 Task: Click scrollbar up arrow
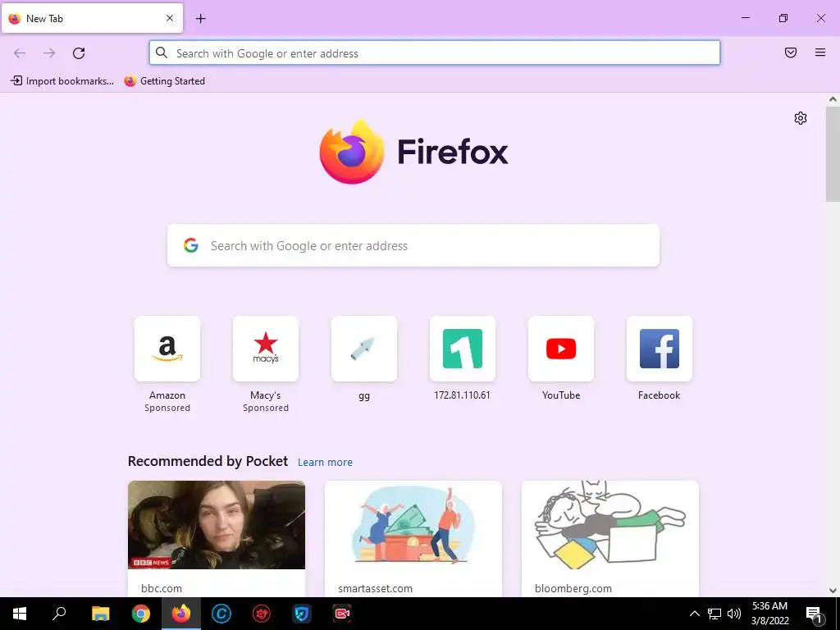pos(833,99)
